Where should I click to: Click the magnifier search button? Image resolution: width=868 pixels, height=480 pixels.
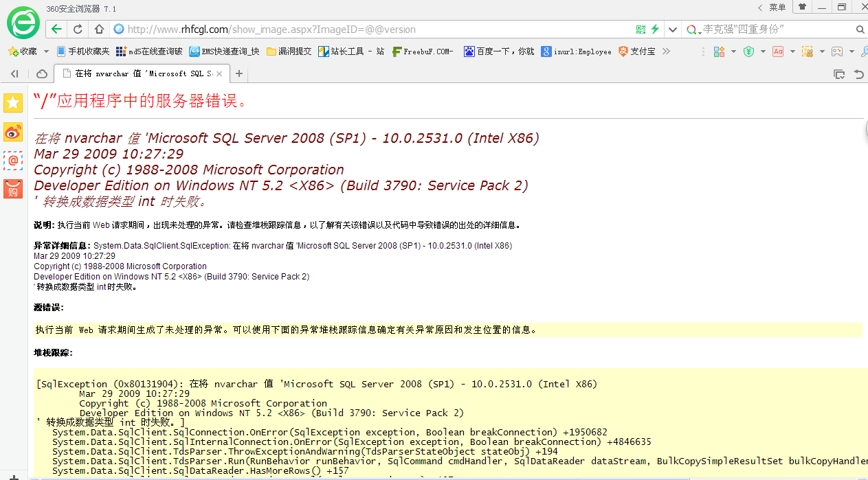click(x=860, y=30)
